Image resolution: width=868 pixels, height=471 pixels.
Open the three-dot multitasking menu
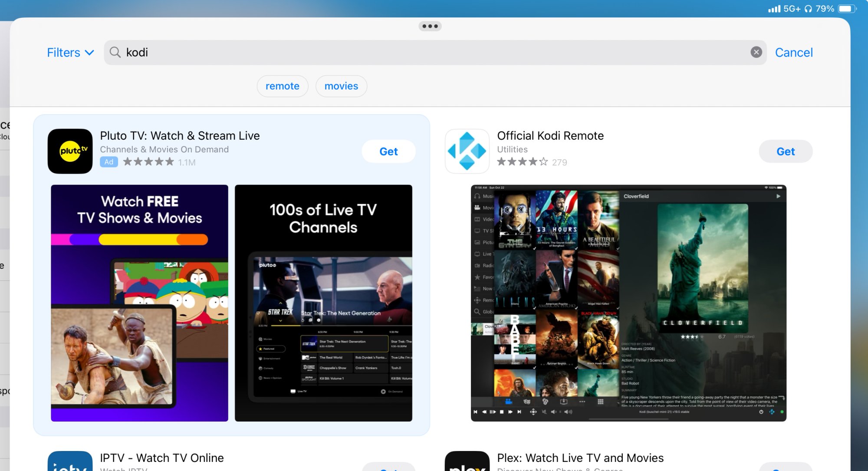430,26
